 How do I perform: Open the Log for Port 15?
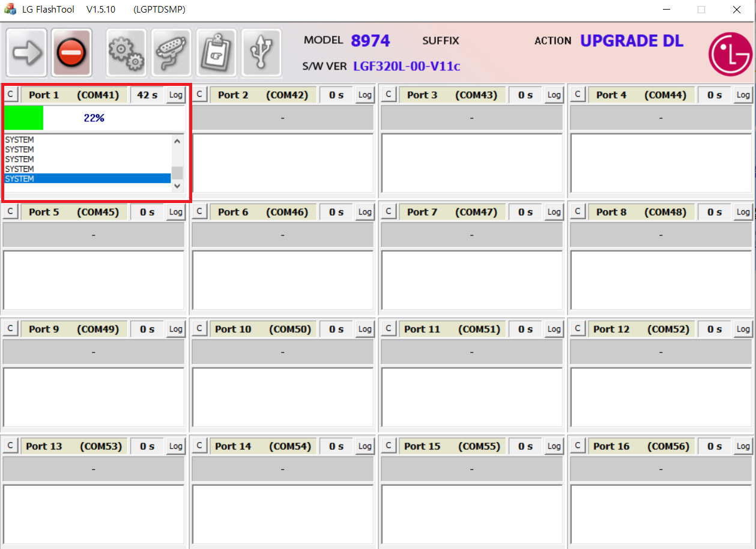click(554, 446)
